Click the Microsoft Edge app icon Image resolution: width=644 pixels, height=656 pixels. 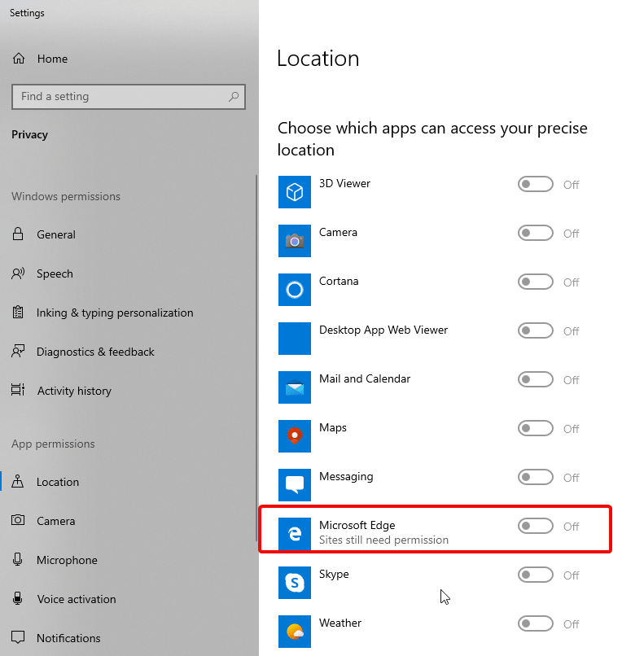295,534
